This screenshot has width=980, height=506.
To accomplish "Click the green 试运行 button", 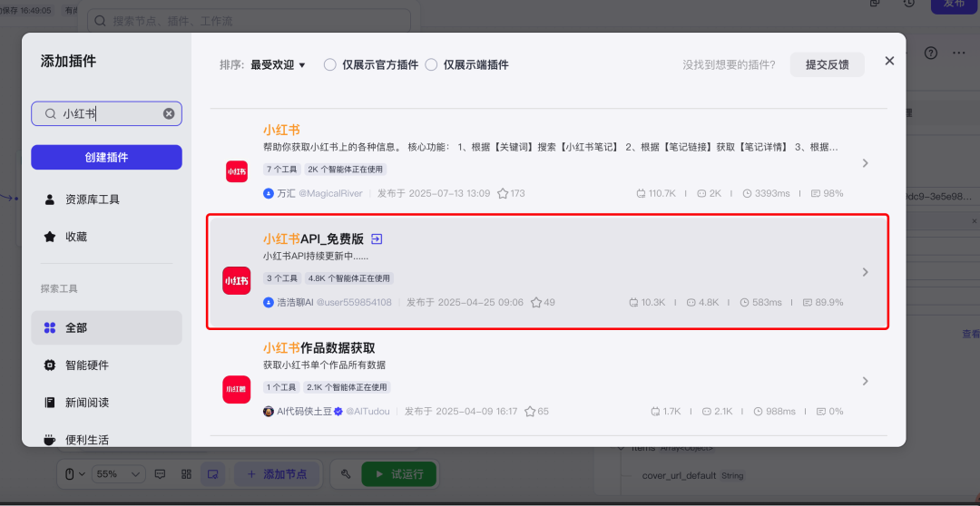I will click(x=398, y=474).
